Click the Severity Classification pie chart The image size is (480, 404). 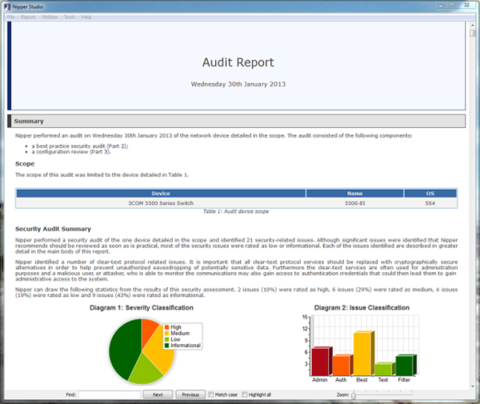[142, 351]
